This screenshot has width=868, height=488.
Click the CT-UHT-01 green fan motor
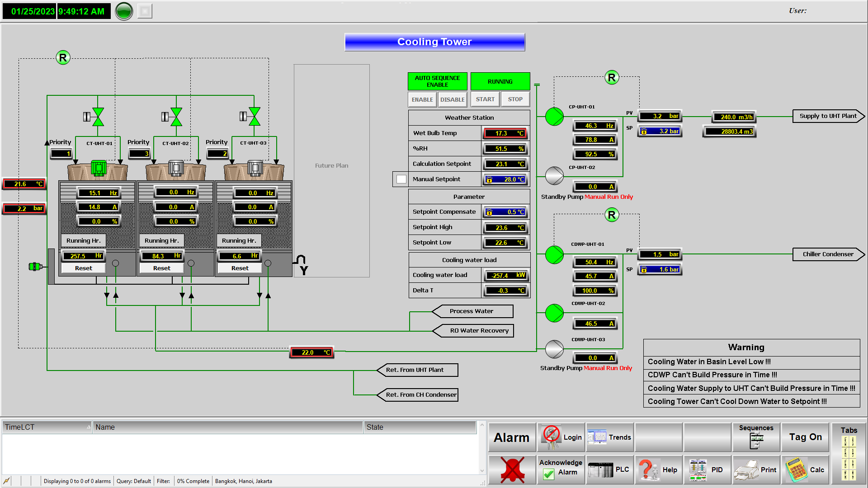coord(98,168)
